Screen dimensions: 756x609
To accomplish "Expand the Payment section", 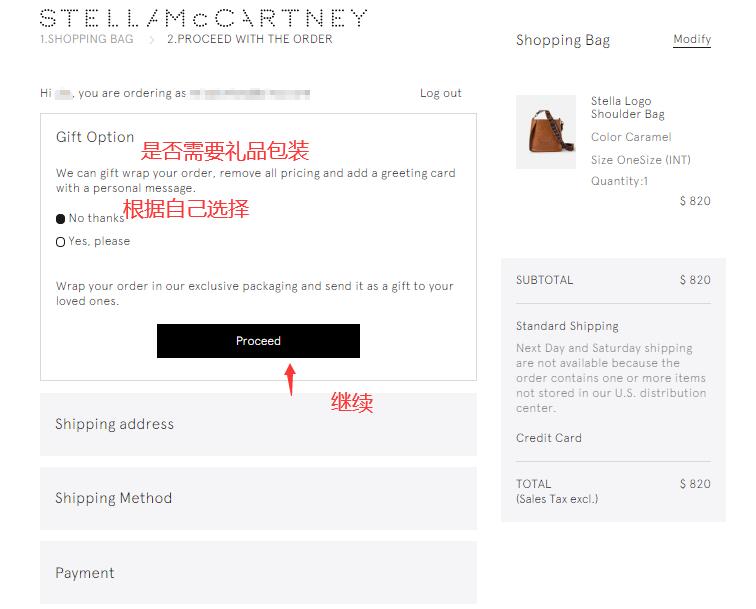I will coord(258,572).
